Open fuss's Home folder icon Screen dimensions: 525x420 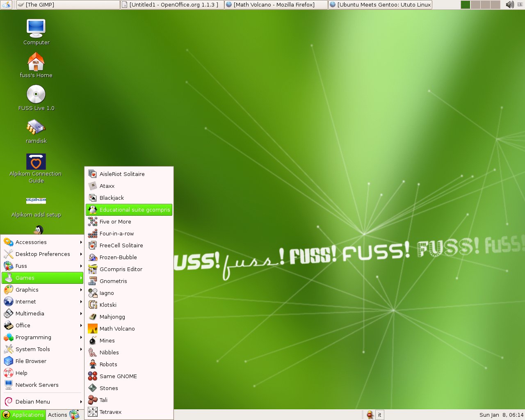tap(36, 65)
